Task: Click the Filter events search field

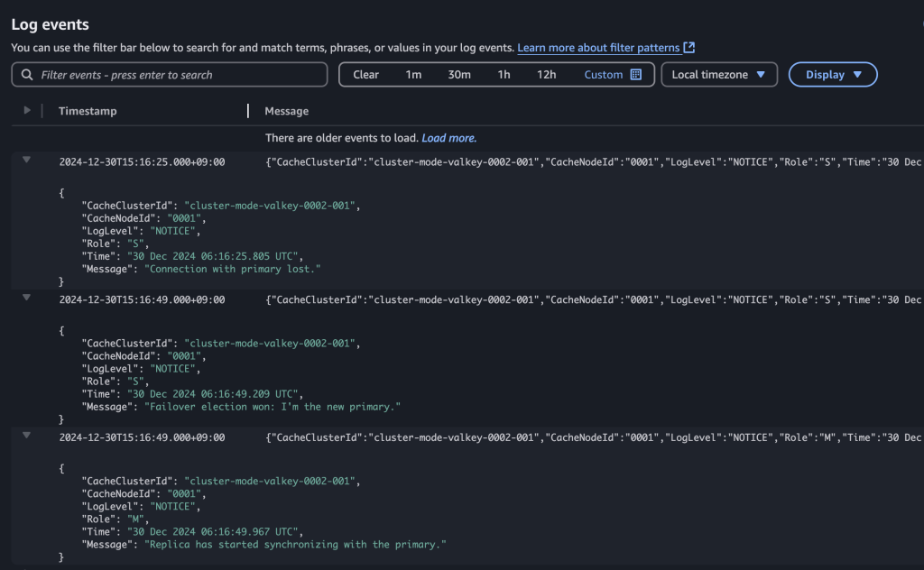Action: click(170, 75)
